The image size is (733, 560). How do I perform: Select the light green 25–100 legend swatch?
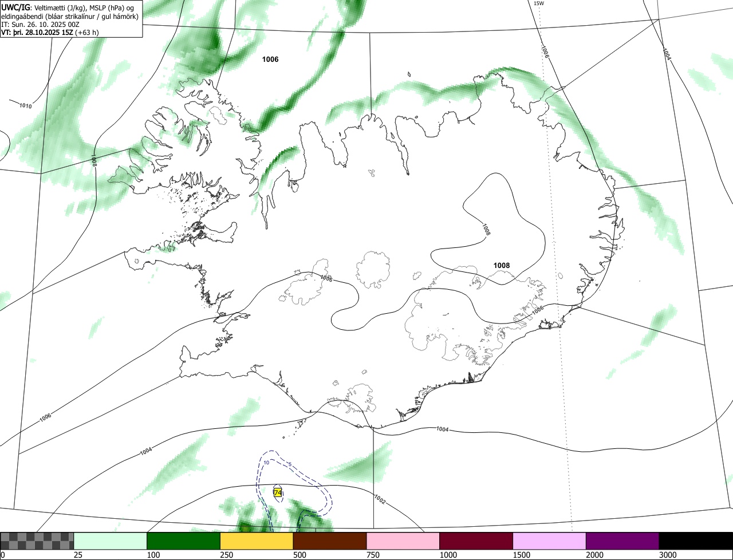click(111, 541)
